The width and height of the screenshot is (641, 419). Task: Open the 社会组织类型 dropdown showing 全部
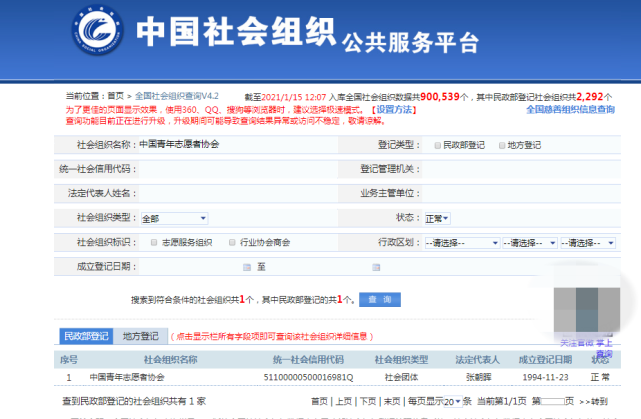[x=174, y=219]
